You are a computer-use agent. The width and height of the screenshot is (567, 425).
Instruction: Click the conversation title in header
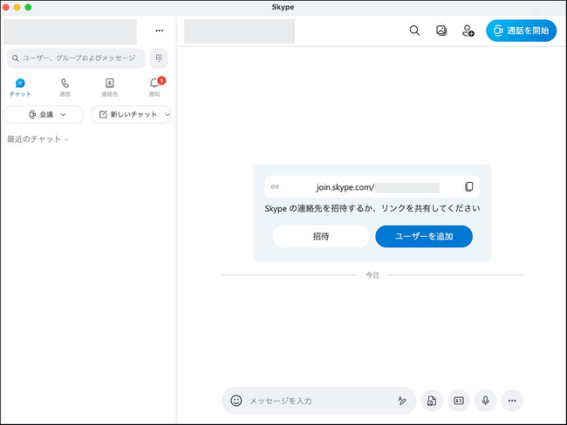pos(239,31)
